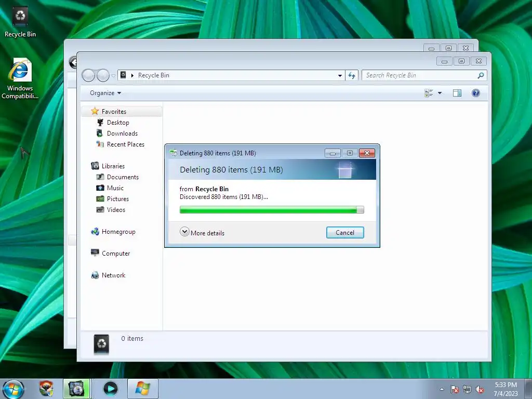Click the Forward navigation button in Explorer
This screenshot has height=399, width=532.
click(103, 75)
